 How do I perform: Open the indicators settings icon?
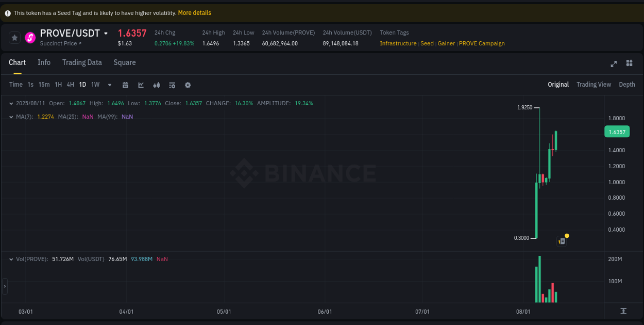[x=172, y=85]
